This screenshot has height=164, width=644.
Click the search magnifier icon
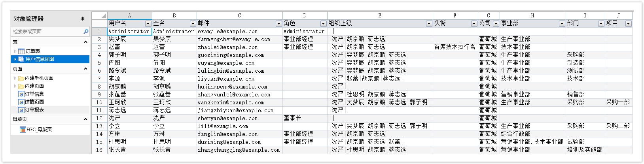(x=86, y=32)
